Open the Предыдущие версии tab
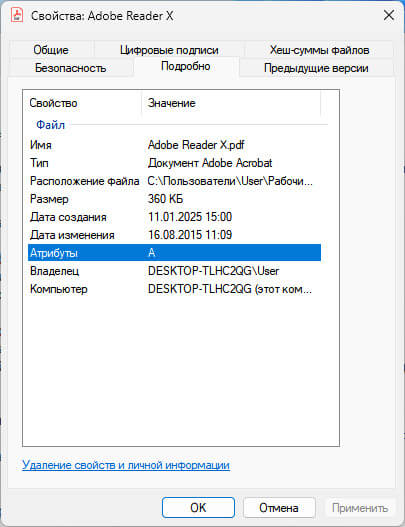Viewport: 405px width, 527px height. point(316,68)
